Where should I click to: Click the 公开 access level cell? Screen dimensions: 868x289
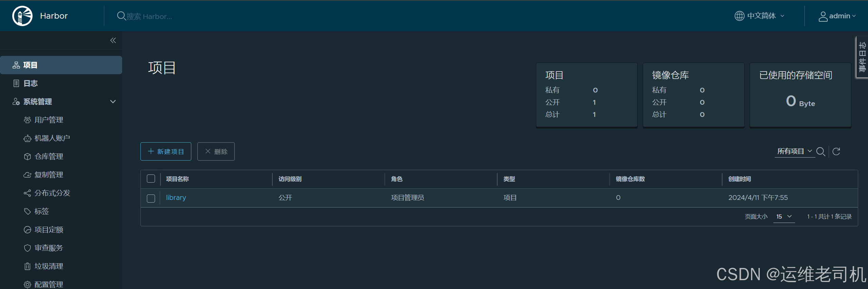coord(285,198)
